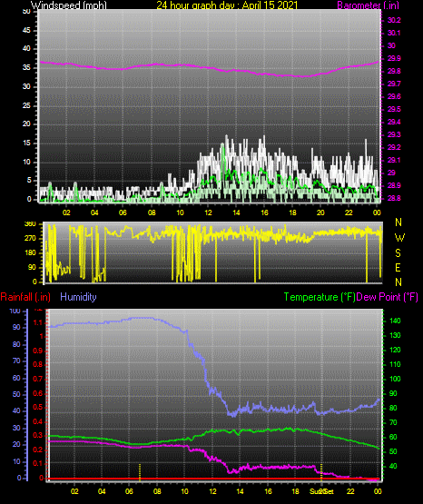The image size is (423, 504).
Task: Select hour 08 under the humidity chart
Action: pos(157,491)
